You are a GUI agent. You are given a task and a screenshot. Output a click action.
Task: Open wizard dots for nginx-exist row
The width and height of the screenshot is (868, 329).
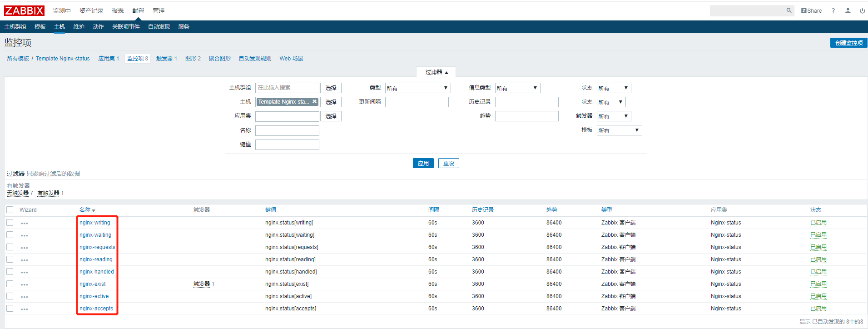pos(25,284)
